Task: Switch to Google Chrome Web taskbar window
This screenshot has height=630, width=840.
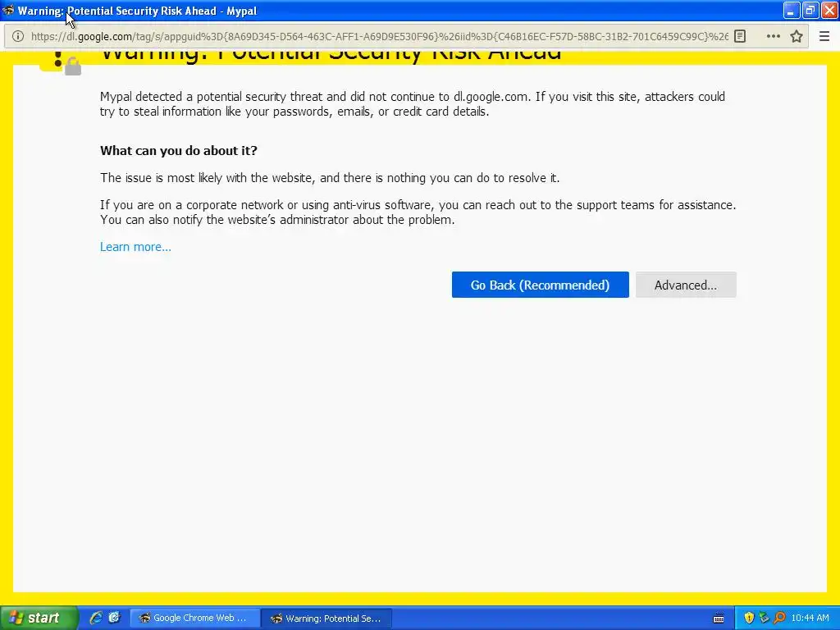Action: pyautogui.click(x=195, y=618)
